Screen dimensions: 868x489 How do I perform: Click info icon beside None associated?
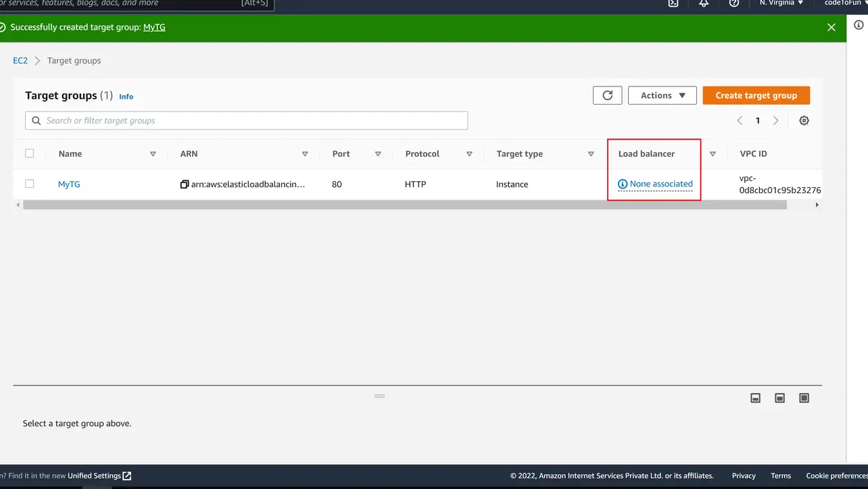(x=623, y=184)
